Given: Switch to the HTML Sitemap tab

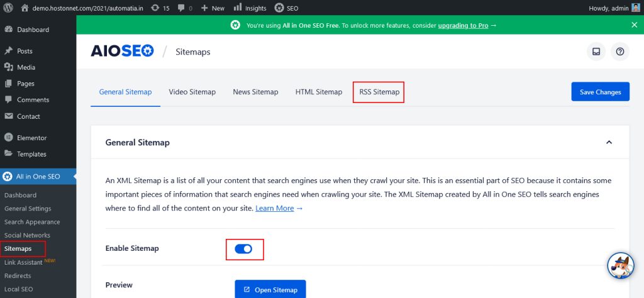Looking at the screenshot, I should (x=319, y=92).
